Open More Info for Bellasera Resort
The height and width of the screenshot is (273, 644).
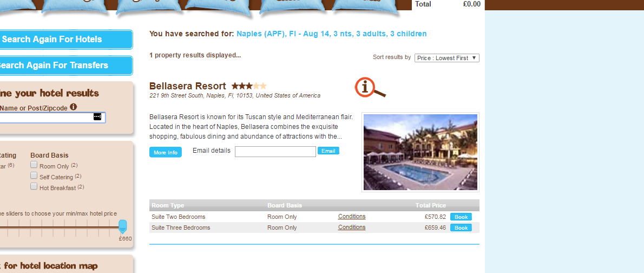tap(166, 153)
